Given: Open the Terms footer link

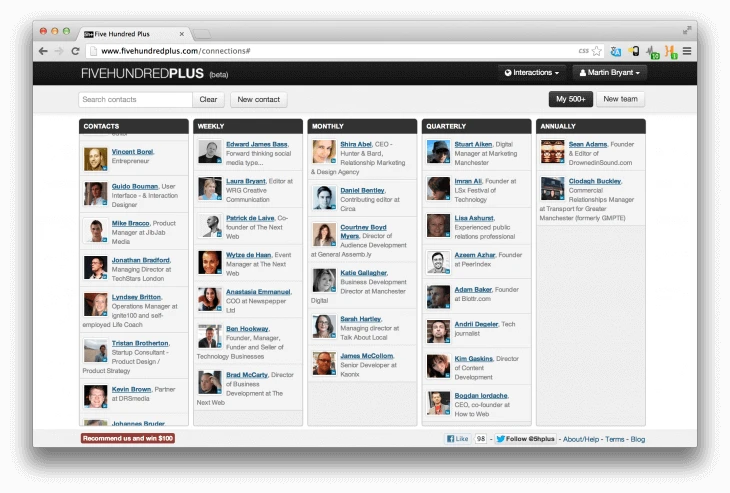Looking at the screenshot, I should (615, 439).
